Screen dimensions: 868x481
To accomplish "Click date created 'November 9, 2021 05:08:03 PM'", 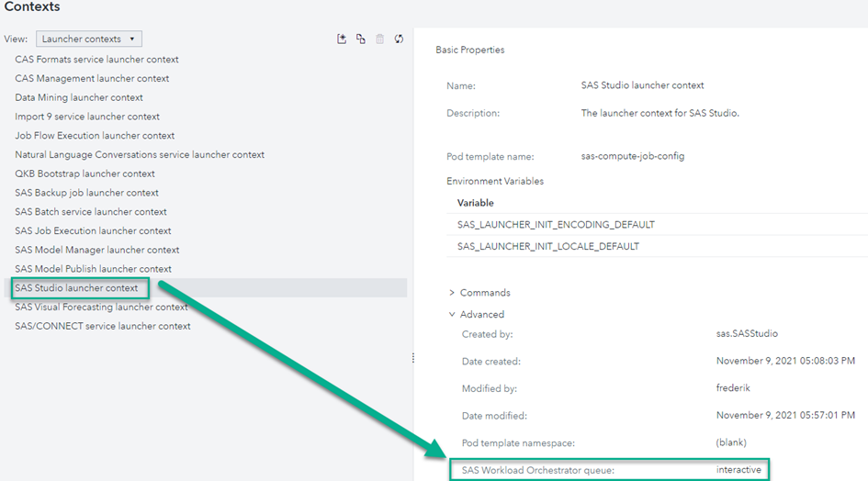I will 785,361.
